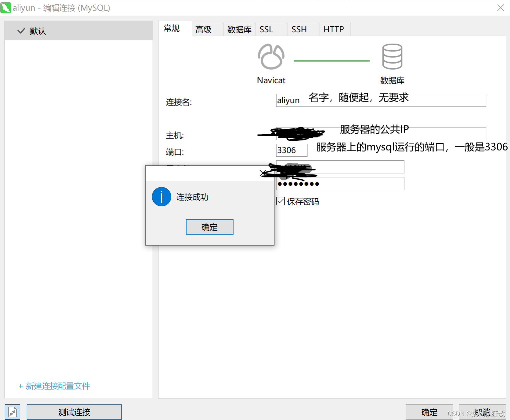Click the Navicat app icon in title bar
Screen dimensions: 510x420
(x=6, y=8)
